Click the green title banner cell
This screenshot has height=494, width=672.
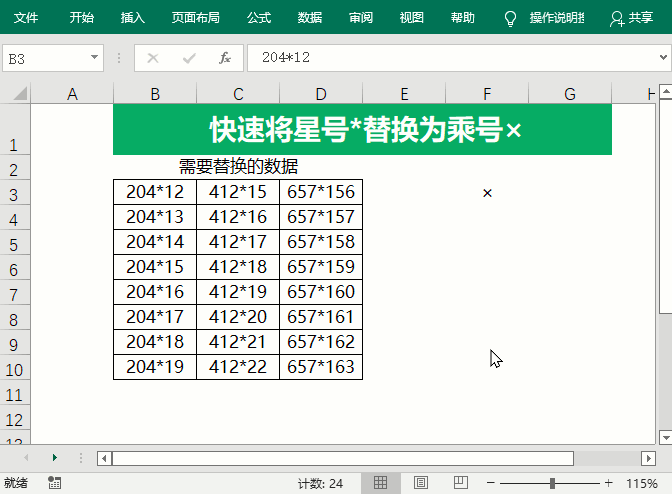363,129
